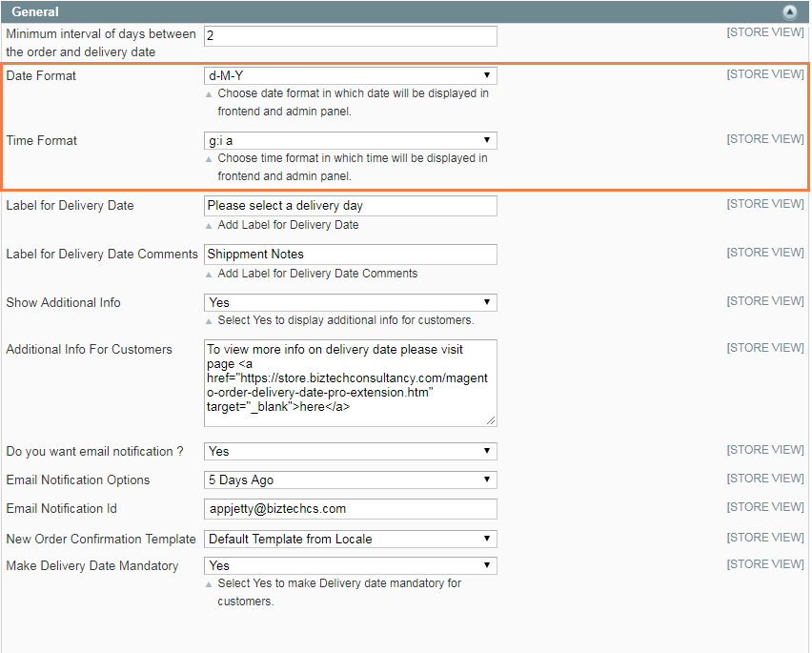Click the 'Label for Delivery Date' label
812x653 pixels.
coord(70,206)
